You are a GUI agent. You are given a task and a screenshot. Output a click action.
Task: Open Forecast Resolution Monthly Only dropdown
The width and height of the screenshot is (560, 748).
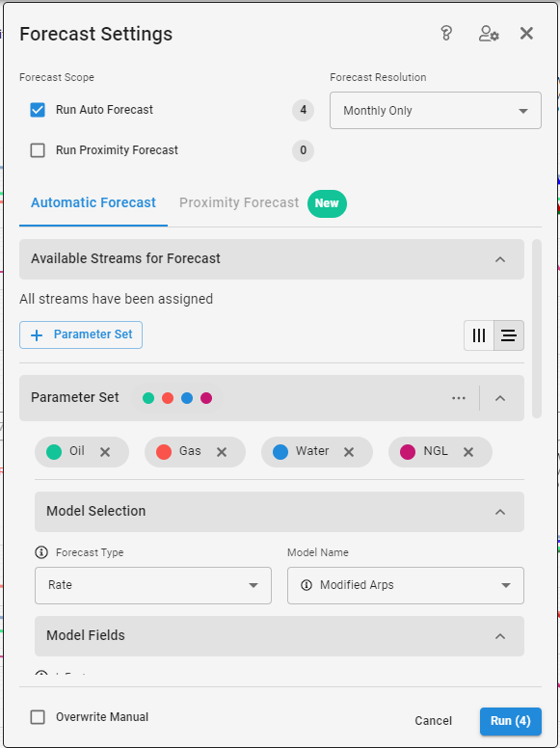(x=436, y=111)
